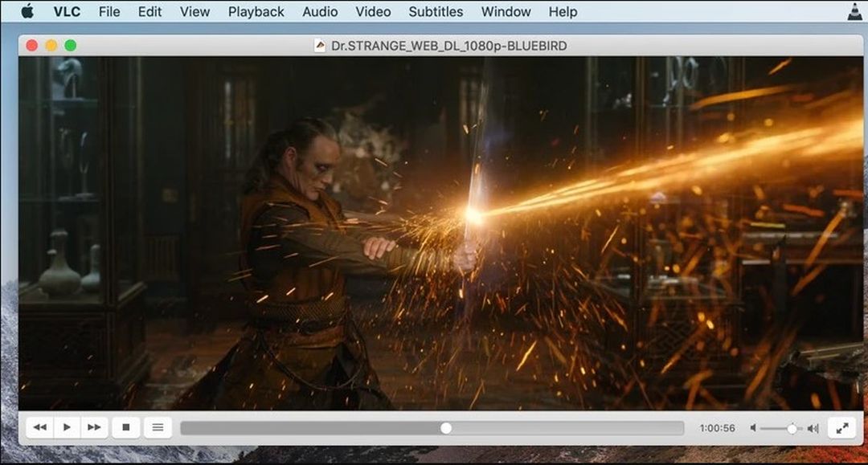Viewport: 868px width, 465px height.
Task: Mute audio with the small speaker icon
Action: pos(753,428)
